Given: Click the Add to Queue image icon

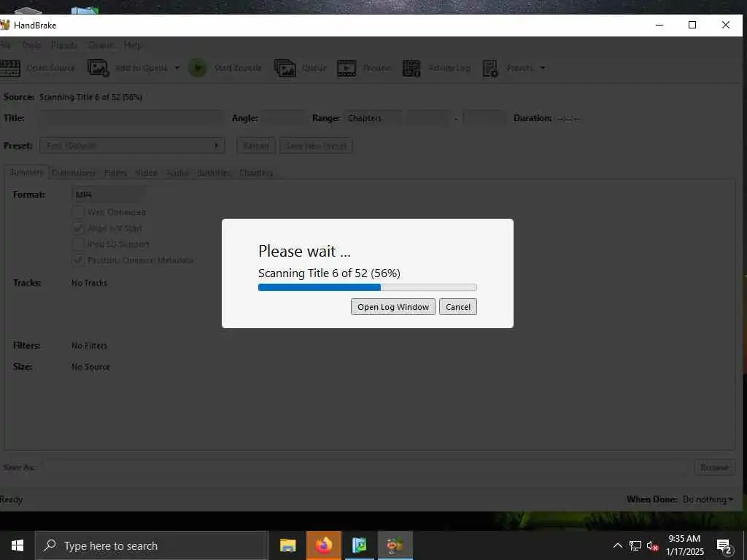Looking at the screenshot, I should tap(98, 68).
